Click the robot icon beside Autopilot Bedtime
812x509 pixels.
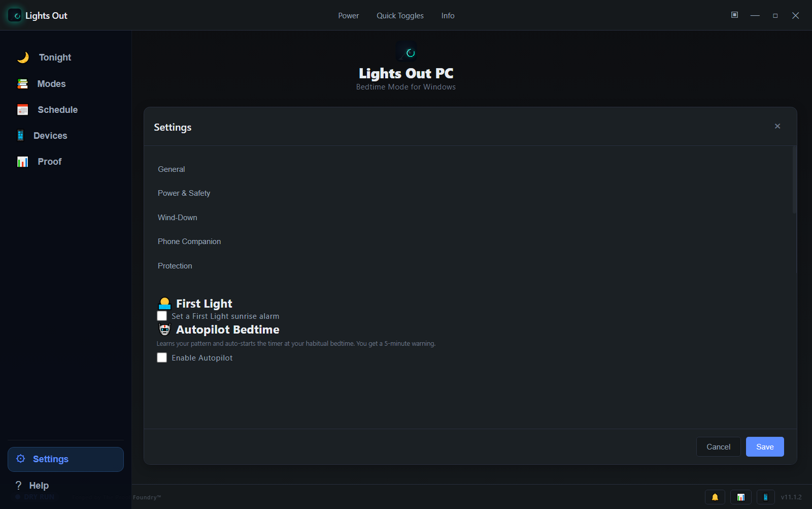tap(164, 330)
